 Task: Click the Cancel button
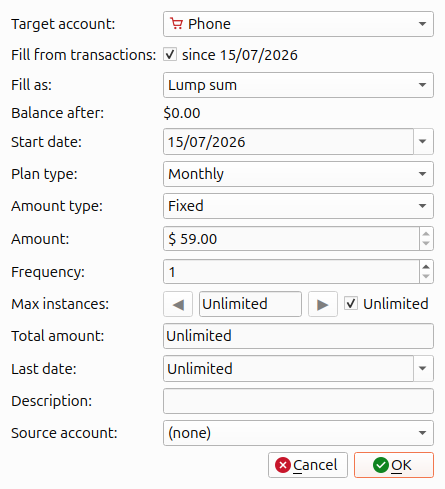click(x=308, y=465)
